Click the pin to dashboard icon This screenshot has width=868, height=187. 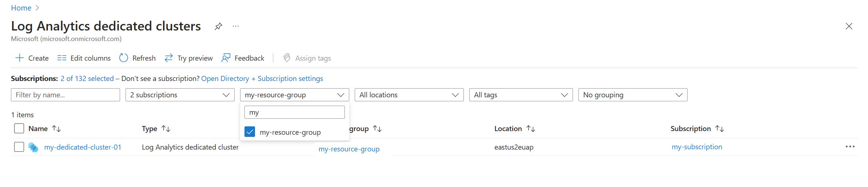pos(218,27)
